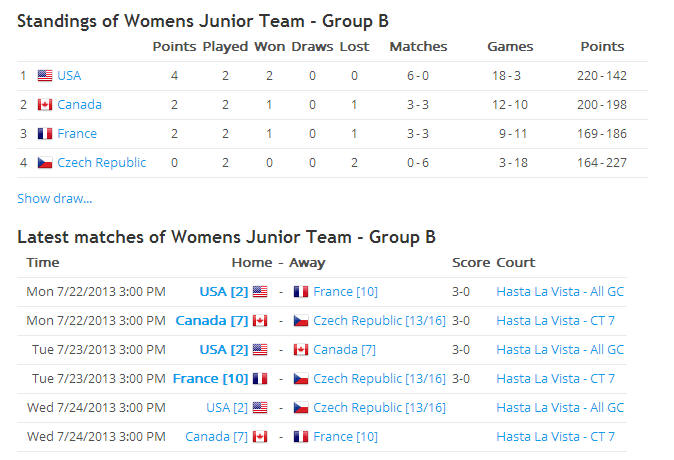The width and height of the screenshot is (674, 460).
Task: Open Canada team link in standings
Action: (80, 104)
